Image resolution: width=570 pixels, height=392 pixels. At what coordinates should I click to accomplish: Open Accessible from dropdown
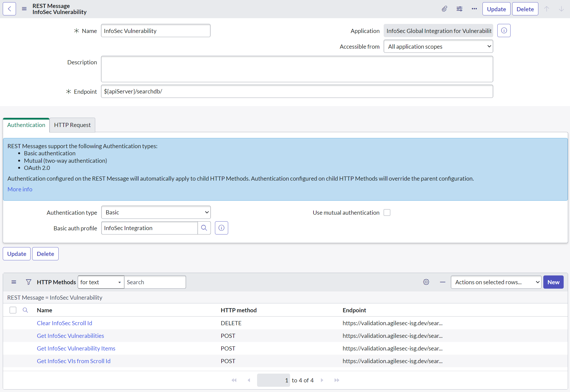pos(438,46)
